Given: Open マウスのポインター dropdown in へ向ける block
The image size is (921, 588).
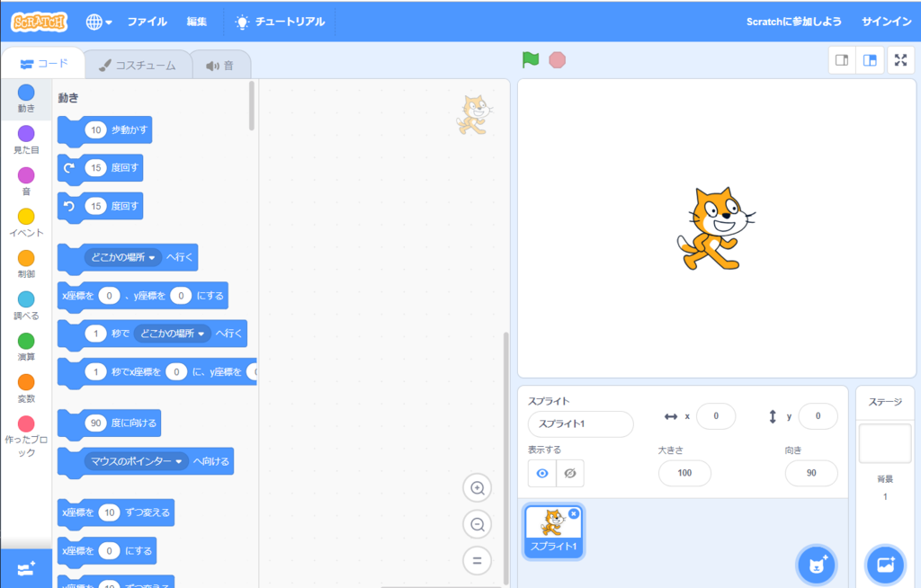Looking at the screenshot, I should 137,461.
